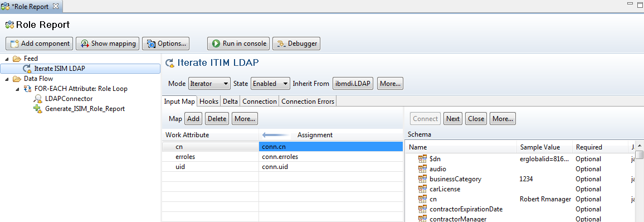Click the FOR-EACH loop icon
This screenshot has width=644, height=222.
pos(27,88)
